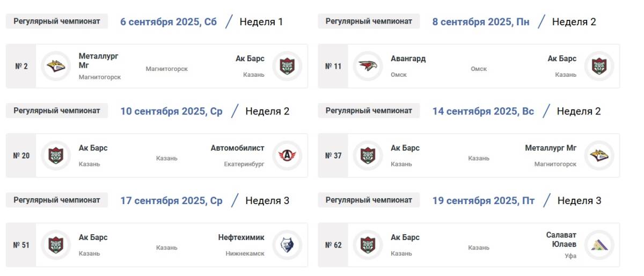Select the Нефтехимик team name
Image resolution: width=644 pixels, height=276 pixels.
point(241,237)
